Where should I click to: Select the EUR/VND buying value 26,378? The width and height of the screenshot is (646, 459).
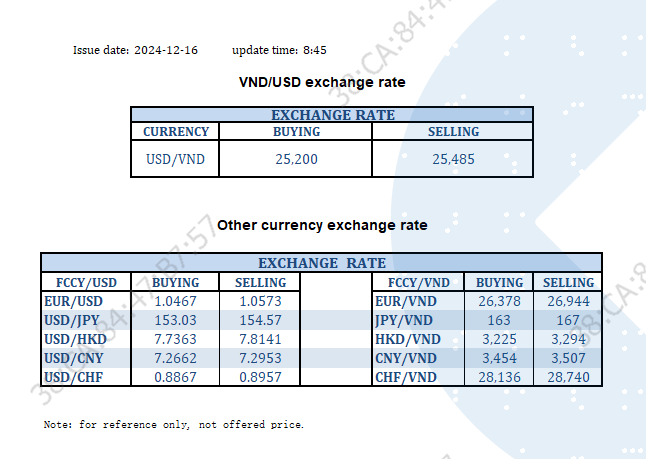point(500,301)
